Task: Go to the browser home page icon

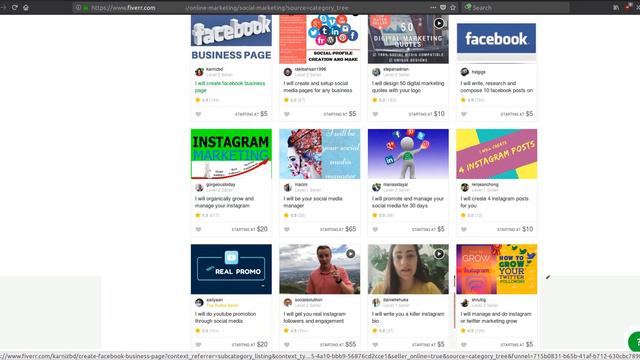Action: point(26,7)
